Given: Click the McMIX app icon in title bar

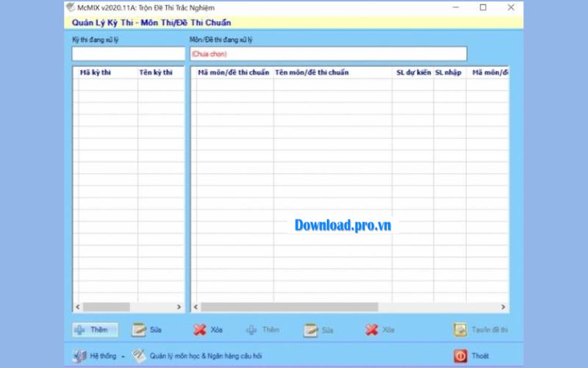Looking at the screenshot, I should [x=70, y=7].
